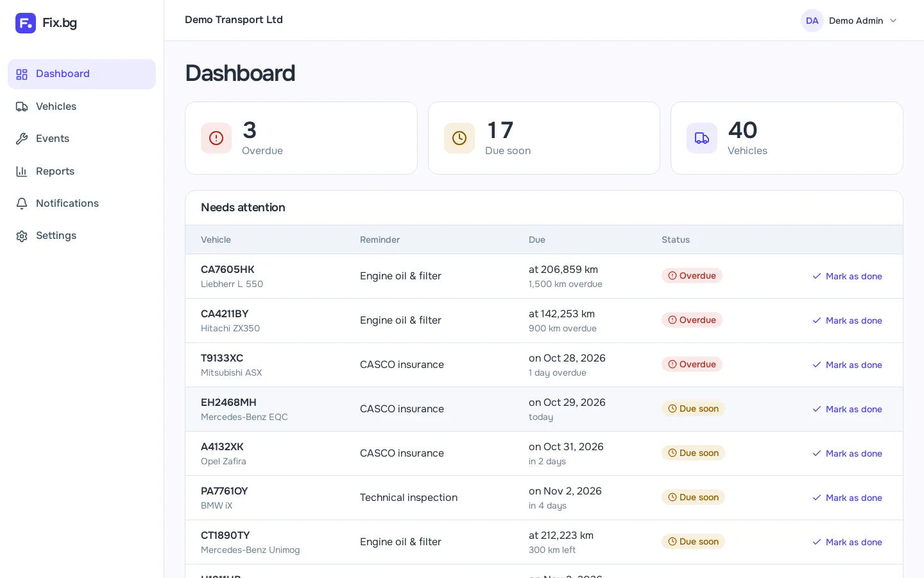This screenshot has width=924, height=578.
Task: Open the Settings page
Action: point(81,236)
